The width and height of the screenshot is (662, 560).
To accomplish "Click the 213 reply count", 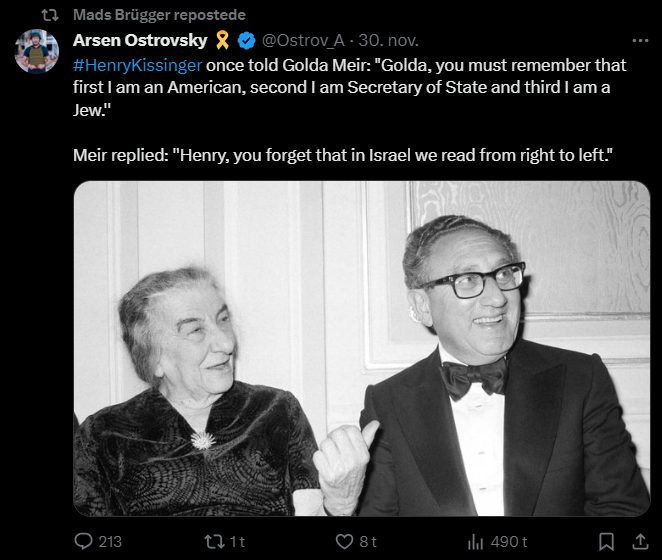I will (110, 541).
